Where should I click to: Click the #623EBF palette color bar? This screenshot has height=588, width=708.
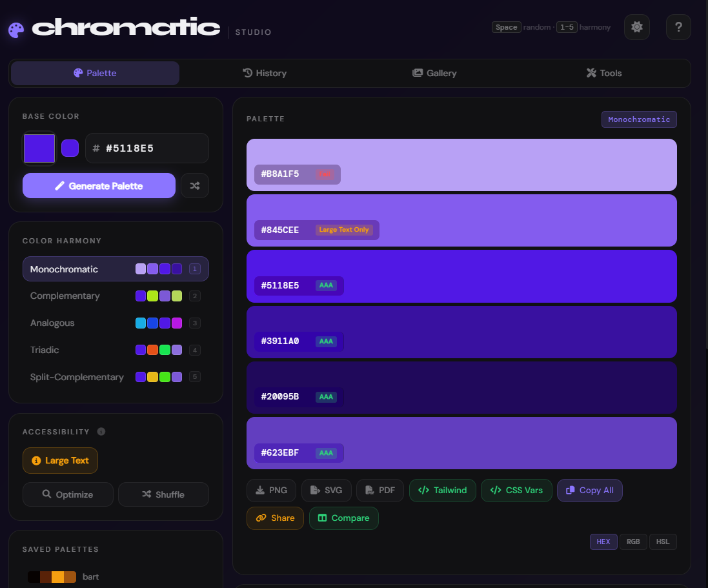[x=461, y=443]
